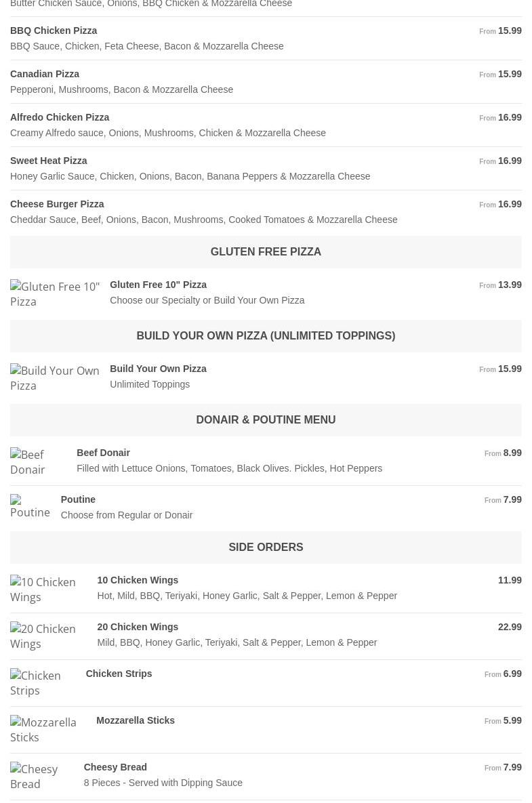The image size is (532, 803).
Task: Click the Poutine image thumbnail
Action: [x=30, y=506]
